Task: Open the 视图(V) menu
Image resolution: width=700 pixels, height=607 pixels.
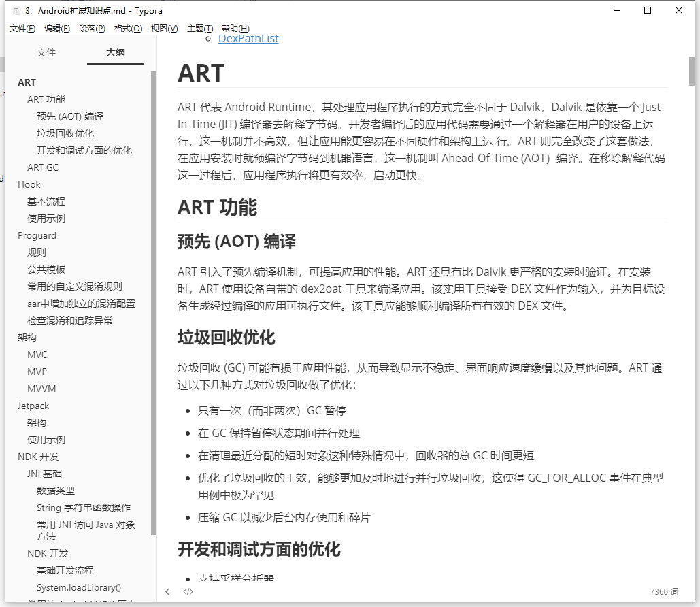Action: [x=165, y=29]
